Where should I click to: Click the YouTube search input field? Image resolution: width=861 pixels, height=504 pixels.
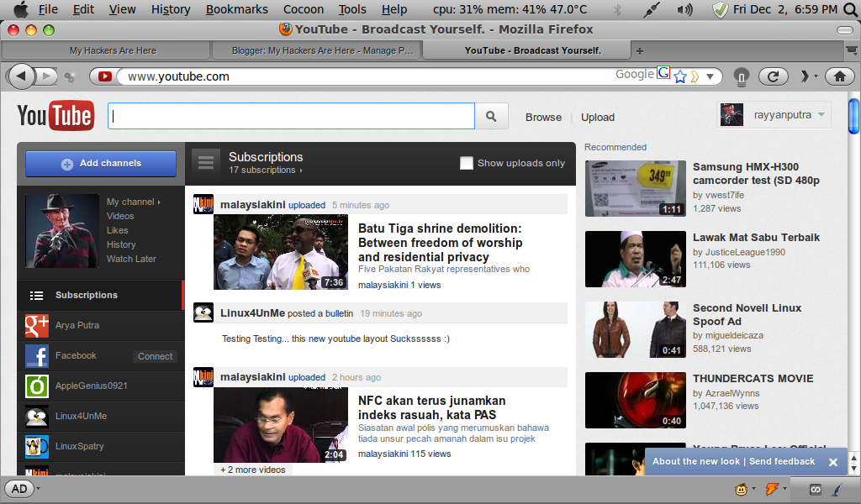pyautogui.click(x=291, y=116)
